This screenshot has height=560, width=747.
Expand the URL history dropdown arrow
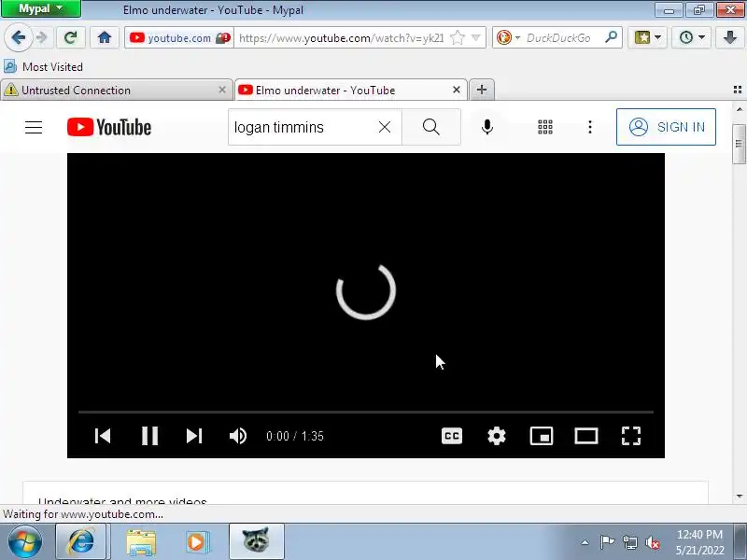click(475, 37)
